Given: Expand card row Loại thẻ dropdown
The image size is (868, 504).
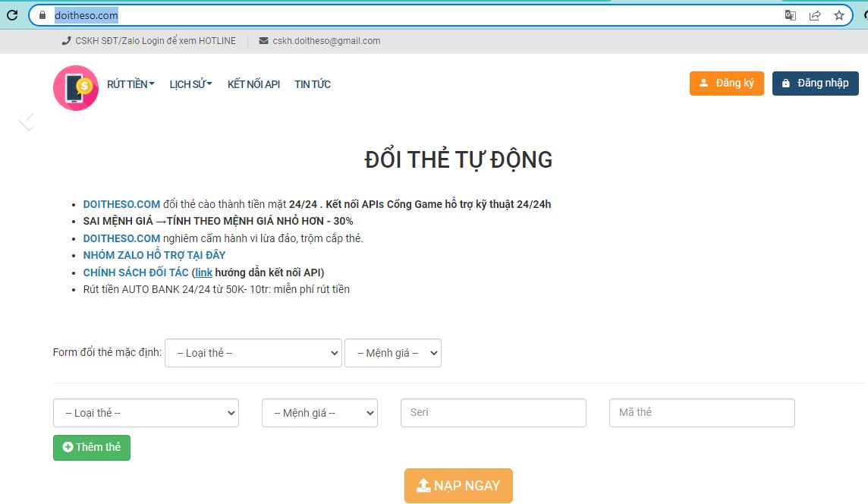Looking at the screenshot, I should 146,413.
